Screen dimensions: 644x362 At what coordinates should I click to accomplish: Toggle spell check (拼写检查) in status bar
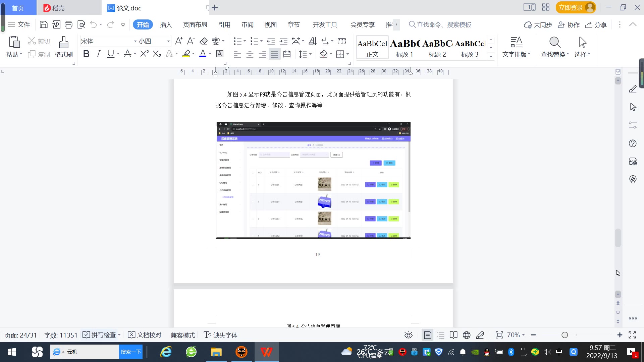tap(100, 335)
